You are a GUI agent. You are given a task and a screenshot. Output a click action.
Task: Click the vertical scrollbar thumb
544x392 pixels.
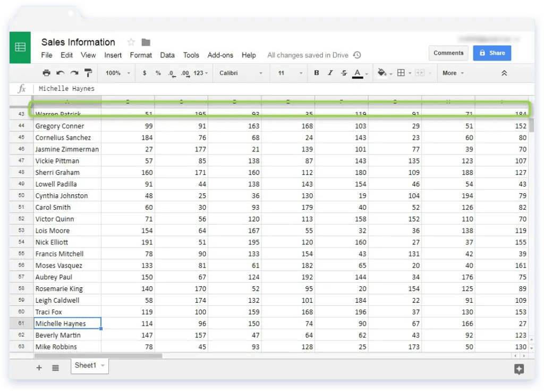point(531,124)
